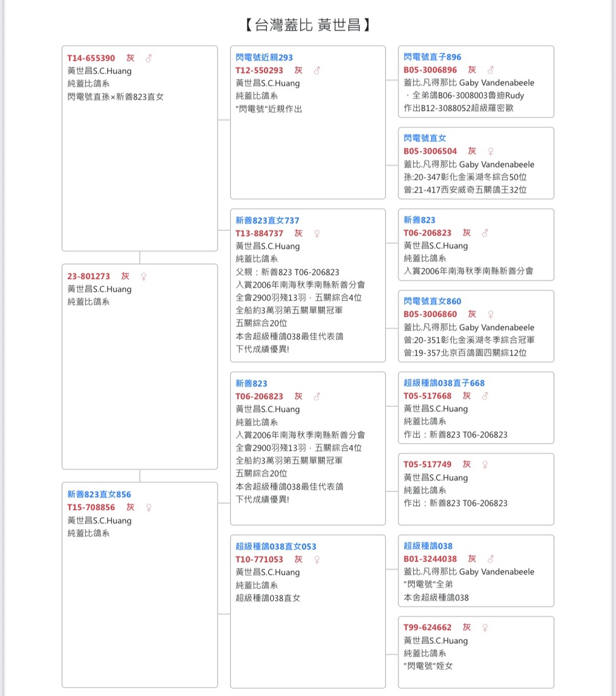Open the 閃電號近親293 pigeon title

pos(264,57)
